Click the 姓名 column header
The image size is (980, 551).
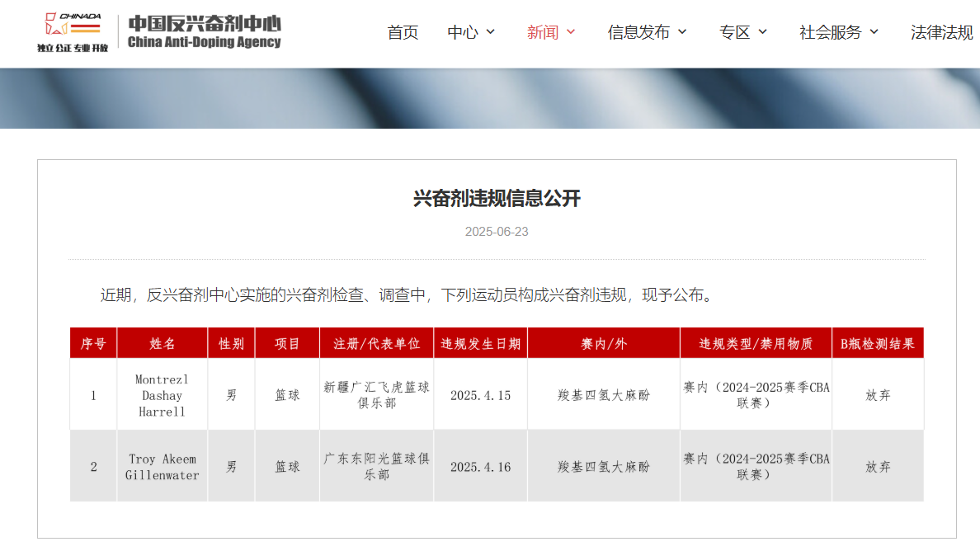pyautogui.click(x=162, y=344)
